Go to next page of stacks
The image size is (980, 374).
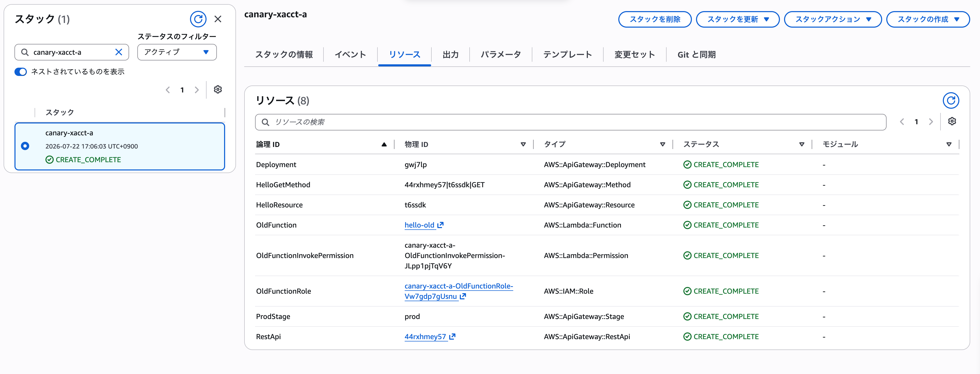[x=196, y=90]
